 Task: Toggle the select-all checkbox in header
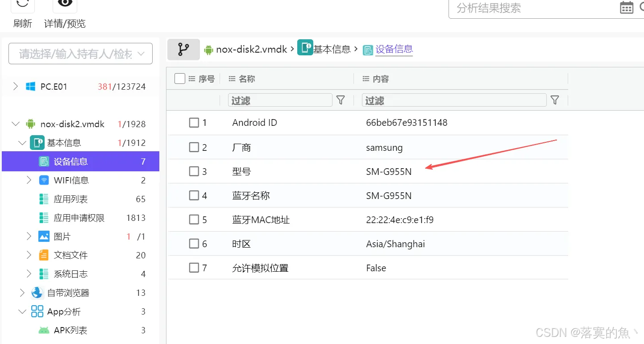(x=179, y=79)
